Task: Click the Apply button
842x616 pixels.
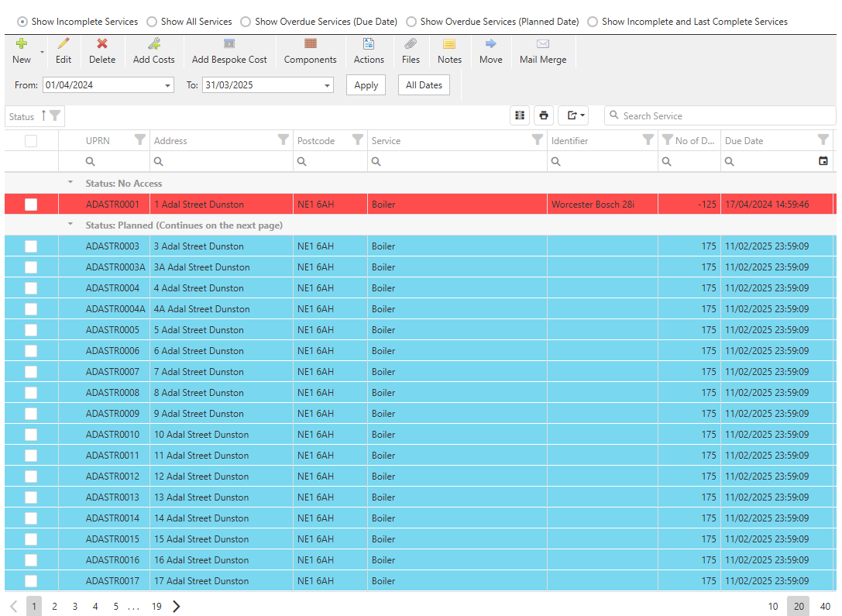Action: (x=366, y=85)
